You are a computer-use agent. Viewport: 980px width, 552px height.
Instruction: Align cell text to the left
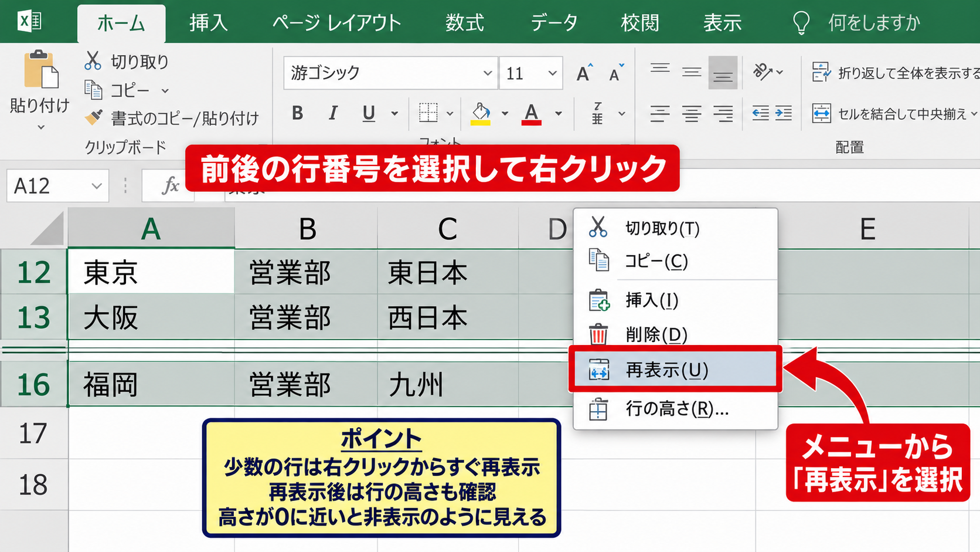(660, 113)
